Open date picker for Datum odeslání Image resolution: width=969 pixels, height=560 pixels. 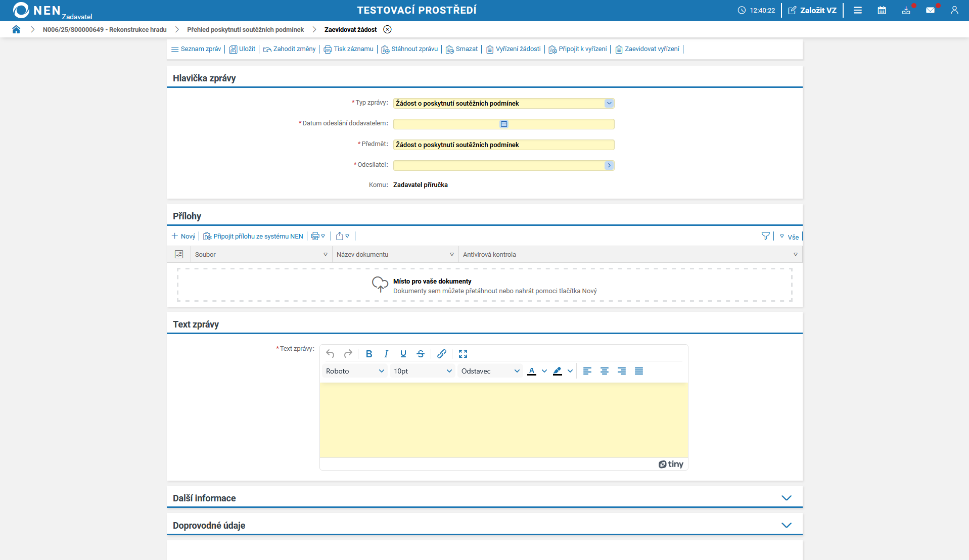pos(503,124)
